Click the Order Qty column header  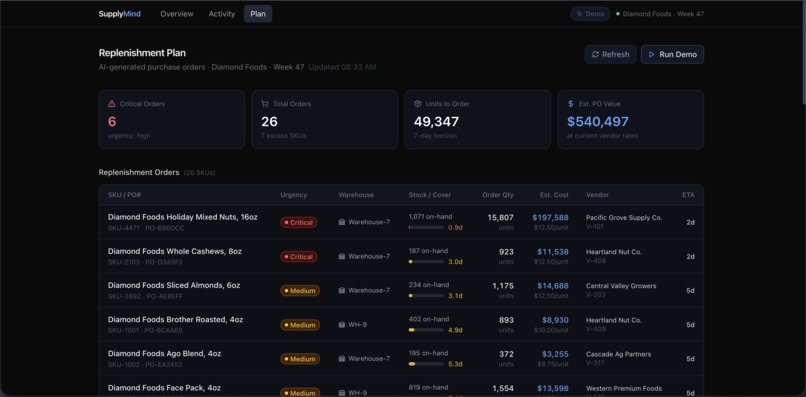click(498, 195)
